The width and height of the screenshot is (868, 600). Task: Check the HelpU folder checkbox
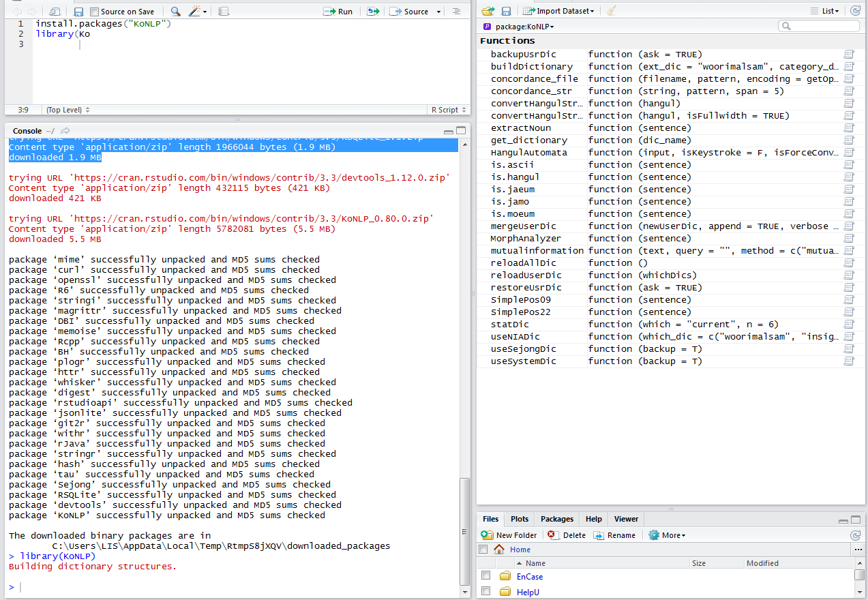(485, 591)
